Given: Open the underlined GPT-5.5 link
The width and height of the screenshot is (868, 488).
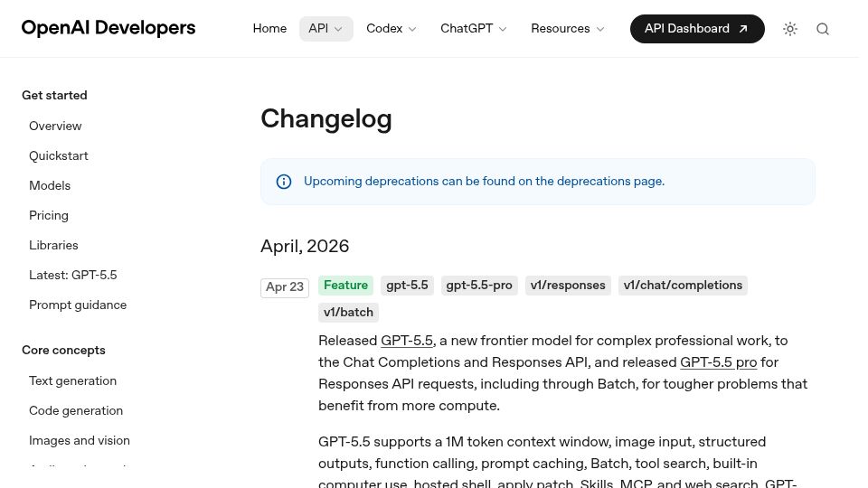Looking at the screenshot, I should click(407, 341).
